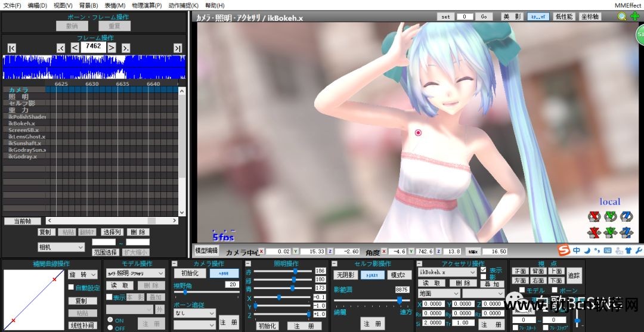The height and width of the screenshot is (332, 644).
Task: Click the IME user account icon
Action: click(618, 250)
